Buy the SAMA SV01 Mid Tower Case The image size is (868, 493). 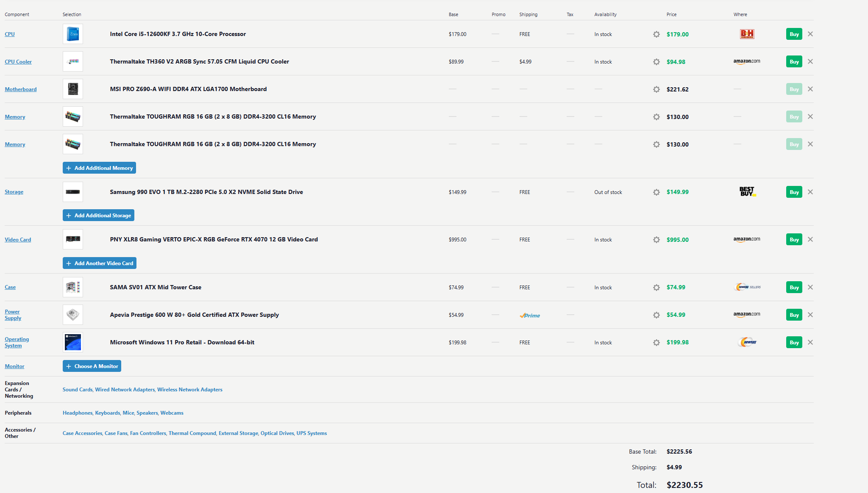794,288
